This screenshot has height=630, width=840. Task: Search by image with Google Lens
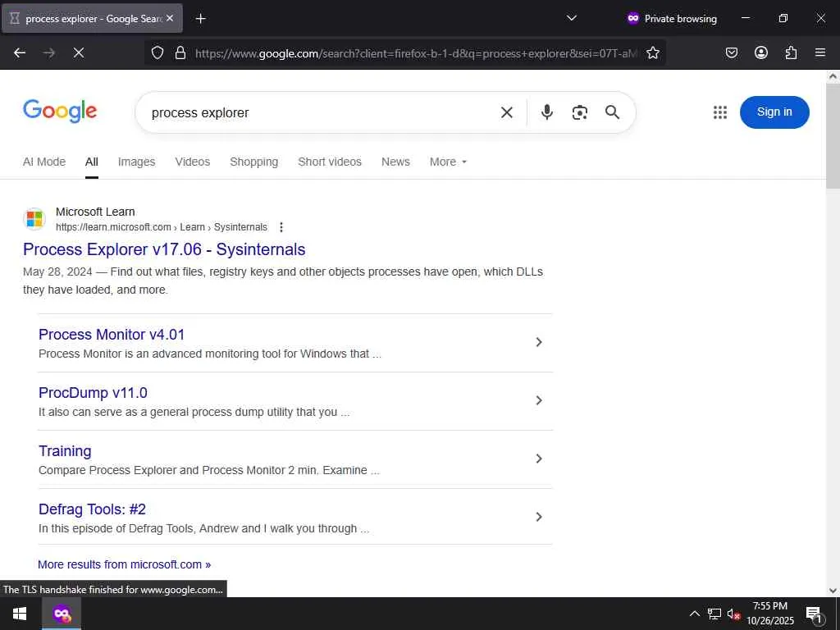(x=580, y=112)
